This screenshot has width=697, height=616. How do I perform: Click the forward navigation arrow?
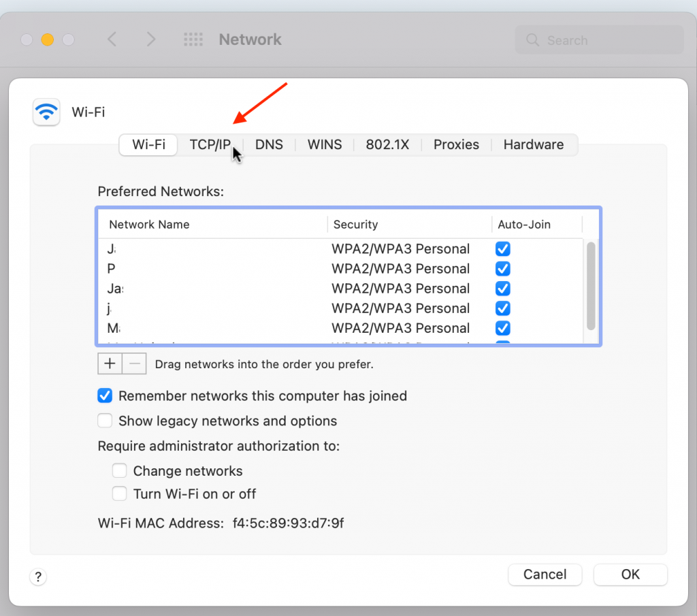coord(150,39)
